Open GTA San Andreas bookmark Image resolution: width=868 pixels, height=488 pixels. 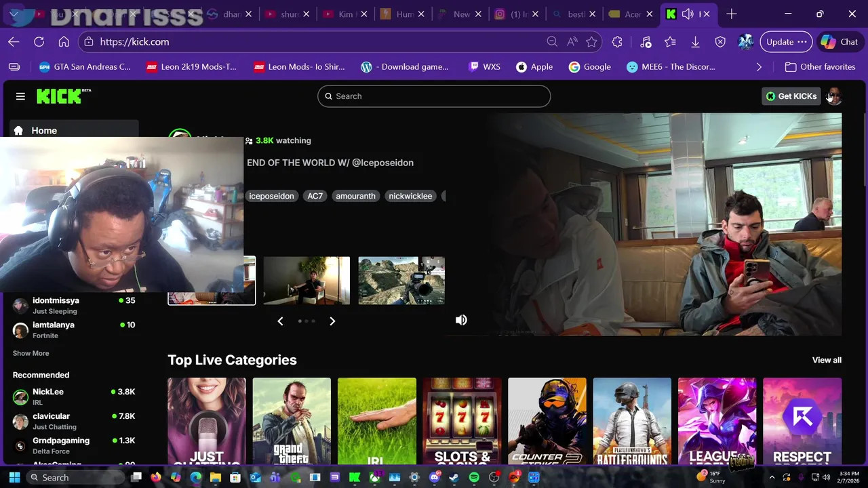click(x=85, y=66)
